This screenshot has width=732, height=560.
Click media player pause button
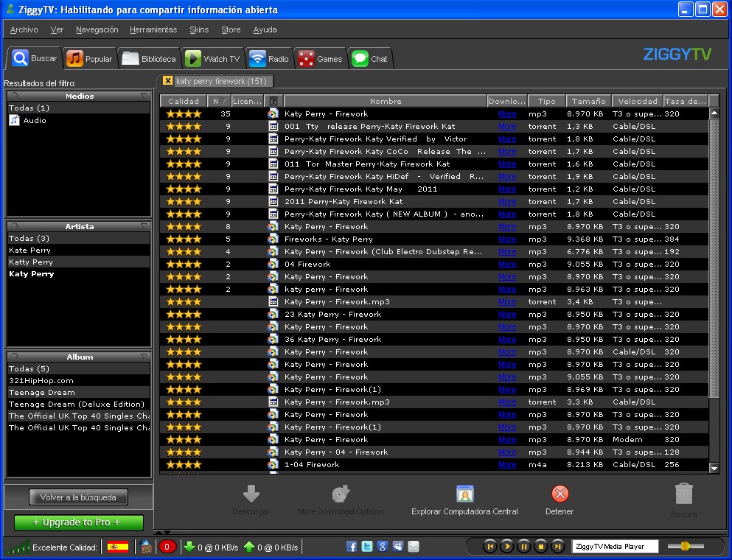(x=524, y=546)
